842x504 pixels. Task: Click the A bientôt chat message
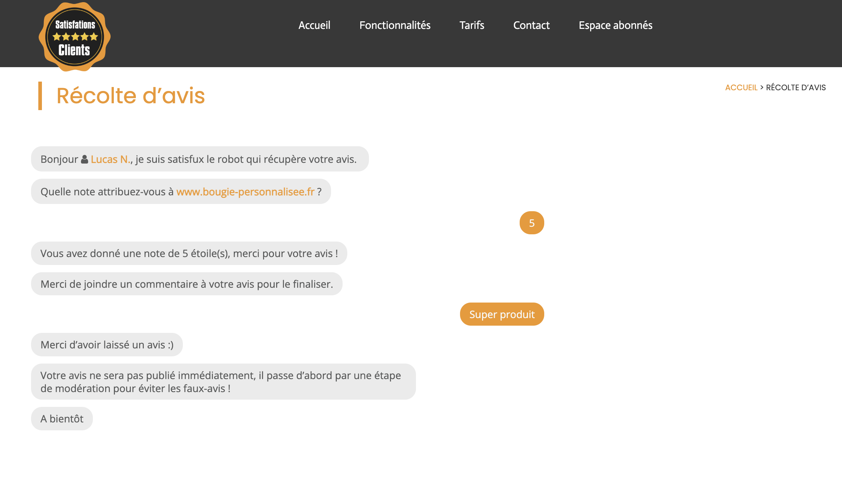coord(62,418)
